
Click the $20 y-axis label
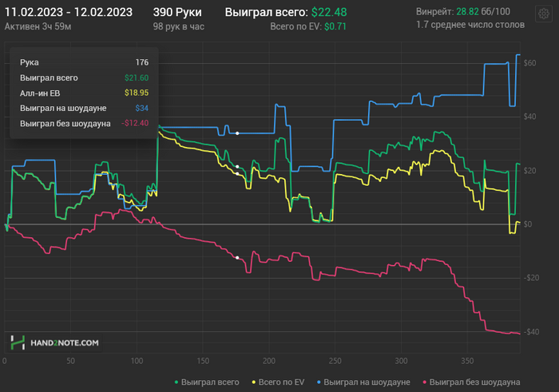click(x=529, y=171)
